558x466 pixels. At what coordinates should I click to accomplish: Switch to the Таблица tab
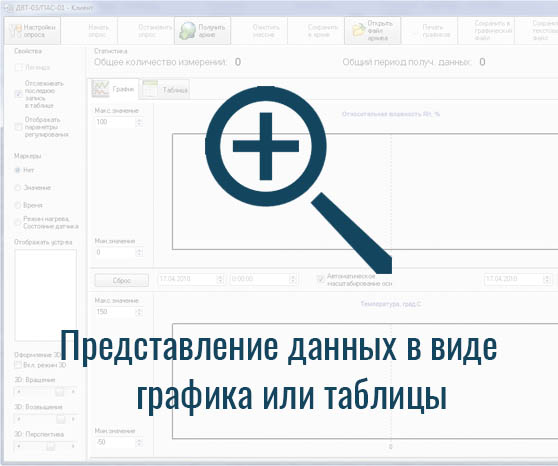(x=165, y=89)
